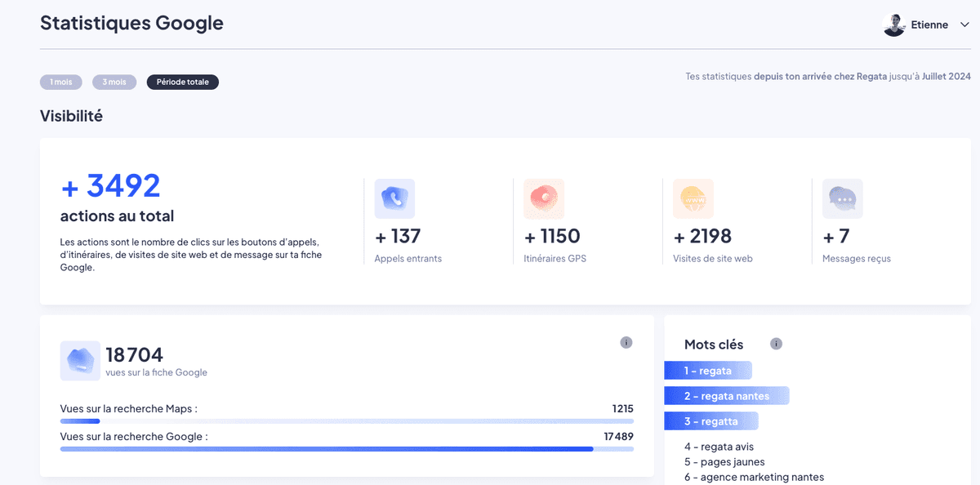Select the 3 mois period filter

114,82
